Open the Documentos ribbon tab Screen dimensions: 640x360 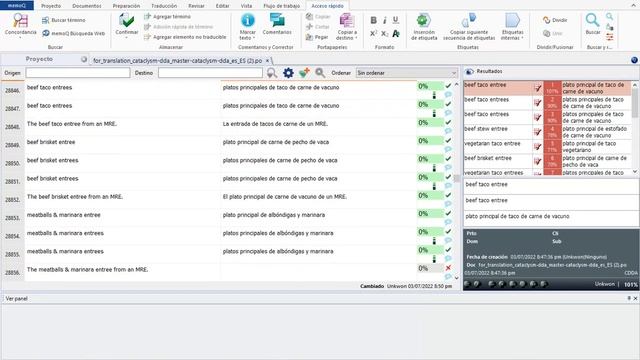point(87,6)
